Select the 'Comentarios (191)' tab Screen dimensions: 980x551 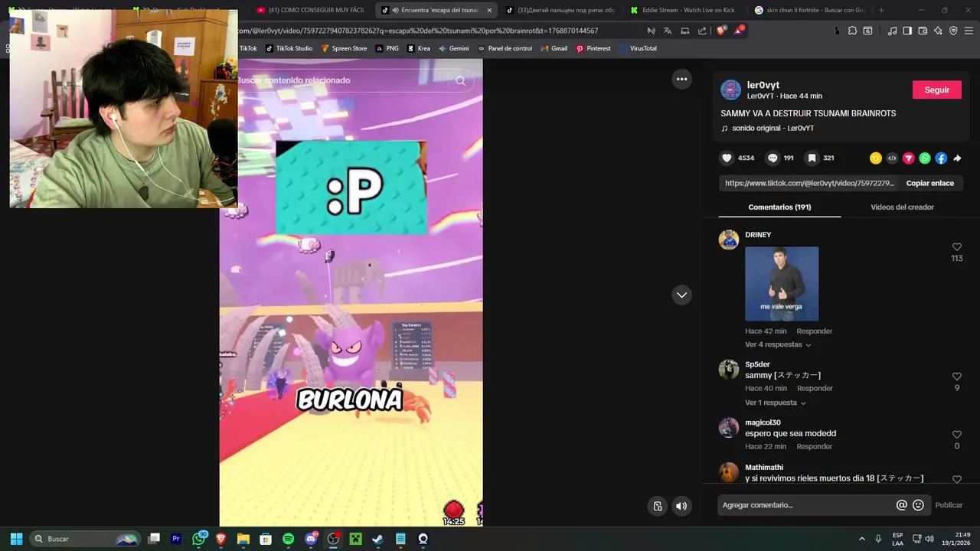tap(779, 207)
